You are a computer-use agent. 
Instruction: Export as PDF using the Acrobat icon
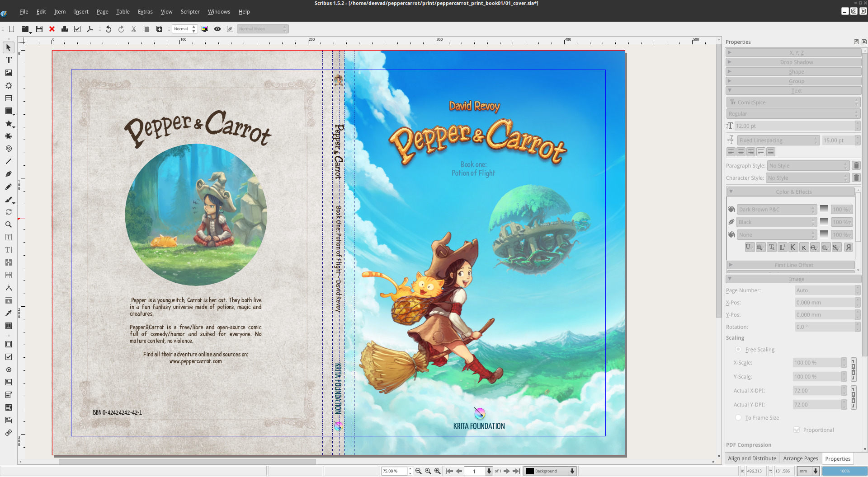point(90,29)
